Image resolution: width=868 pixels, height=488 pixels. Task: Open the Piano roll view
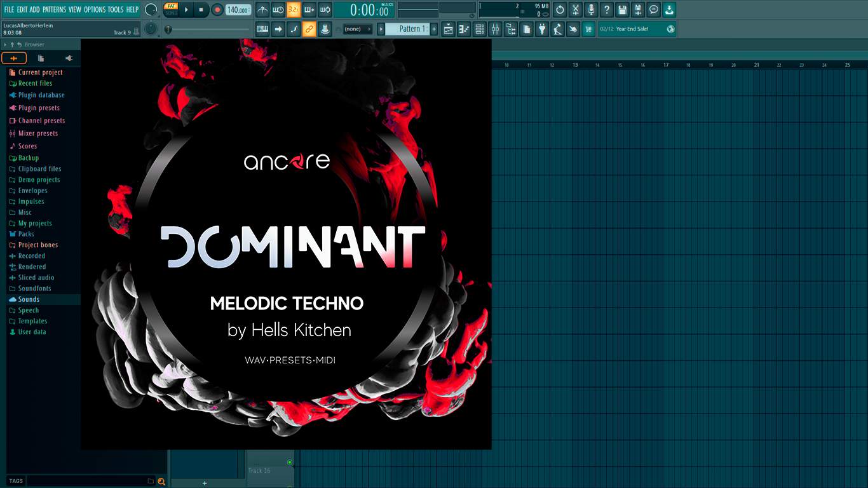click(x=464, y=29)
